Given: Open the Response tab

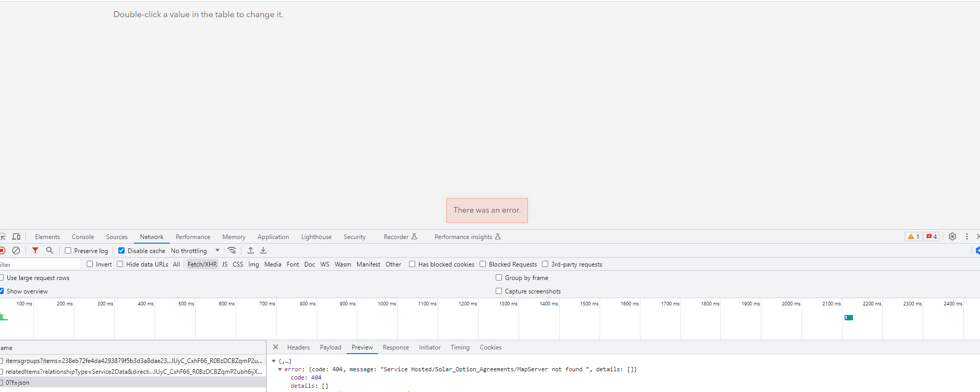Looking at the screenshot, I should tap(396, 347).
